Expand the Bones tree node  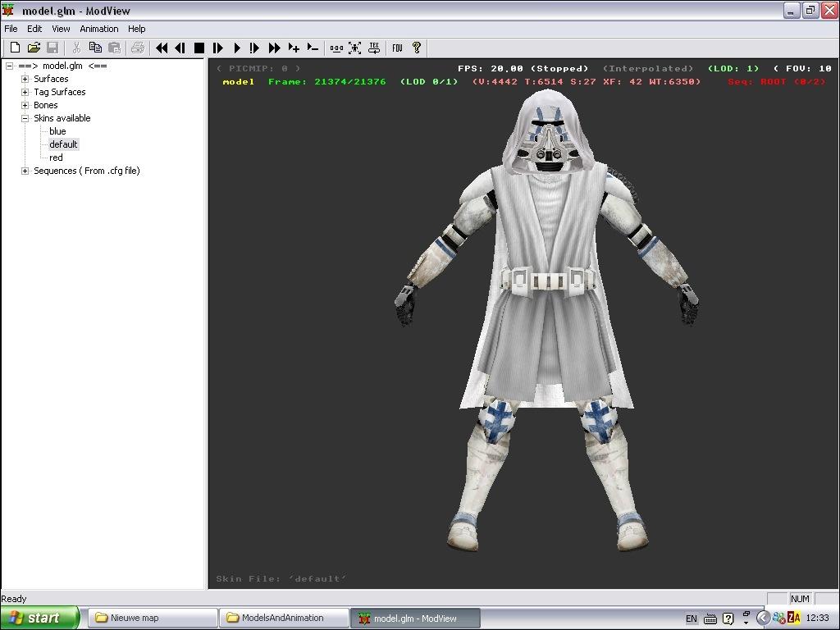pyautogui.click(x=25, y=105)
